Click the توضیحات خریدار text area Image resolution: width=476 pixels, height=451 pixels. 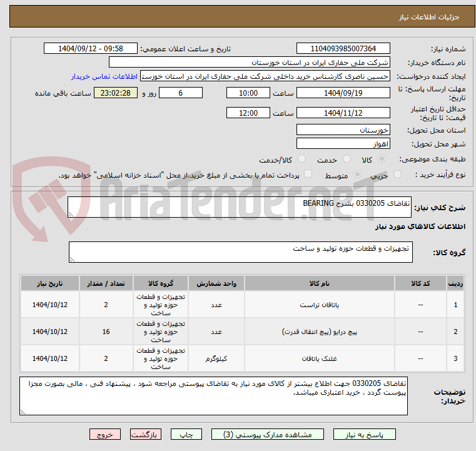click(213, 396)
